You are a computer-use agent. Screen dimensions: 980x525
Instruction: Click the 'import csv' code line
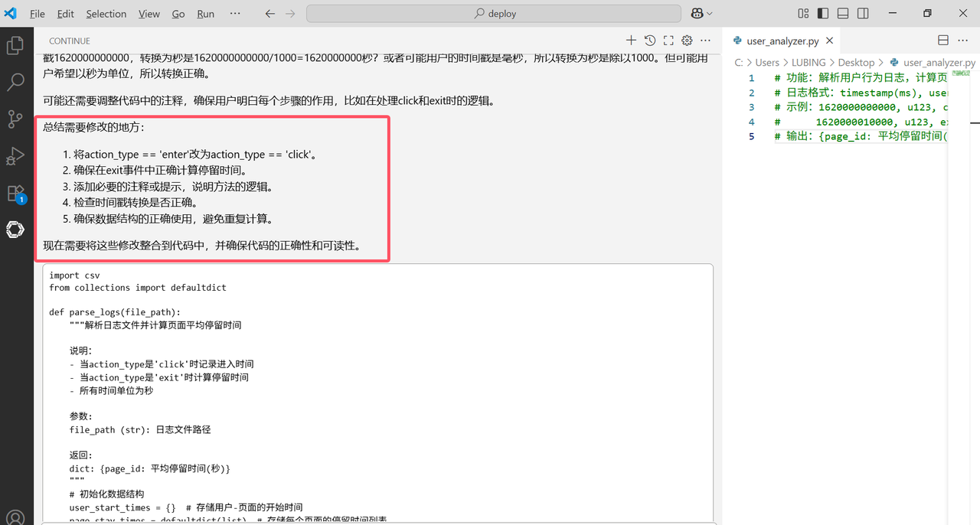(74, 275)
